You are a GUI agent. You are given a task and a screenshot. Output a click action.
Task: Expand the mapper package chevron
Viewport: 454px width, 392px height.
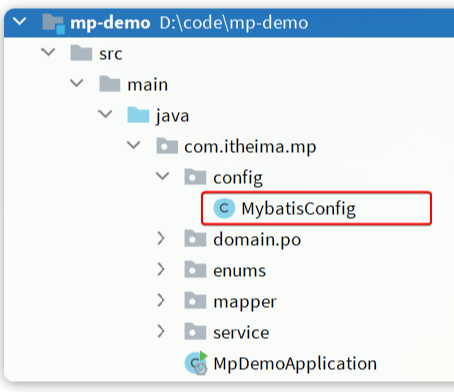click(x=161, y=300)
